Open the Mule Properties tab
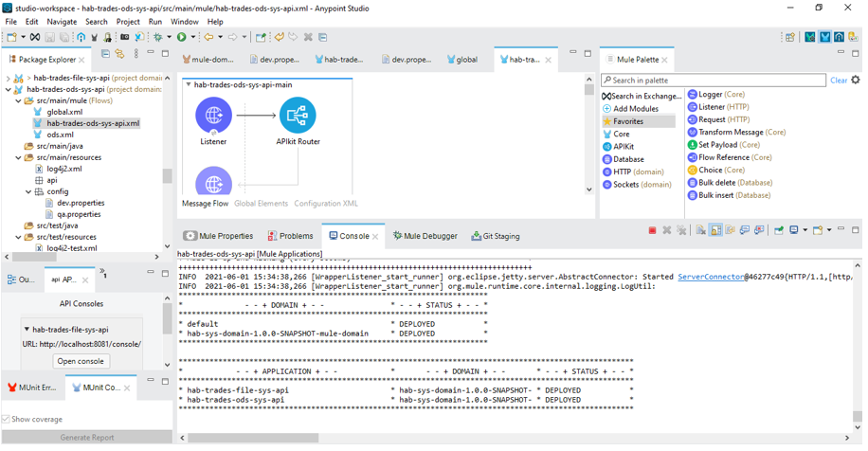 coord(219,236)
